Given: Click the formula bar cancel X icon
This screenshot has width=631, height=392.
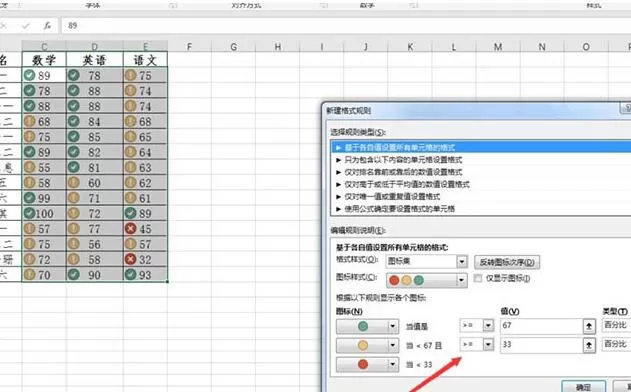Looking at the screenshot, I should 4,26.
